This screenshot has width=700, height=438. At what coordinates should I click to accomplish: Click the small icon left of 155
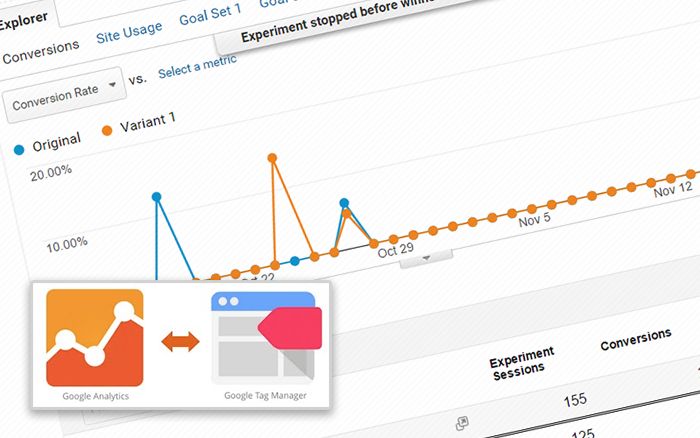(x=463, y=422)
